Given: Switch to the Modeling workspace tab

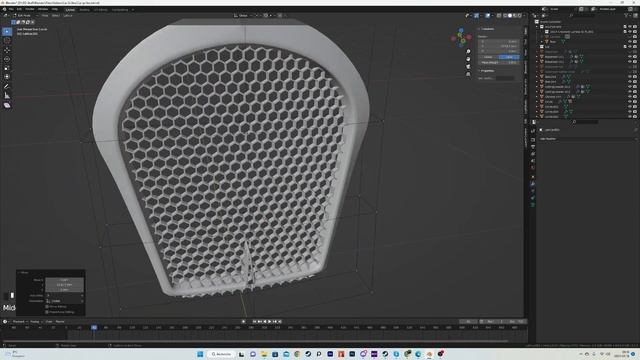Looking at the screenshot, I should tap(84, 9).
